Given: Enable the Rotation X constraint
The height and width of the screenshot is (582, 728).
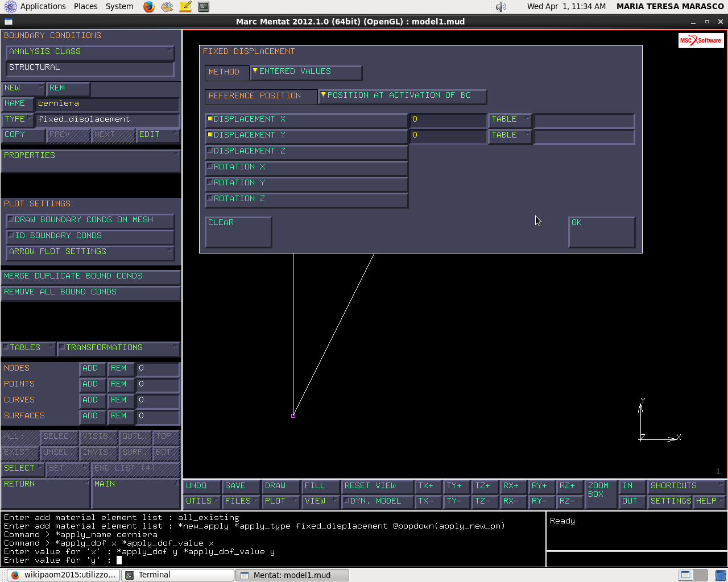Looking at the screenshot, I should [307, 168].
